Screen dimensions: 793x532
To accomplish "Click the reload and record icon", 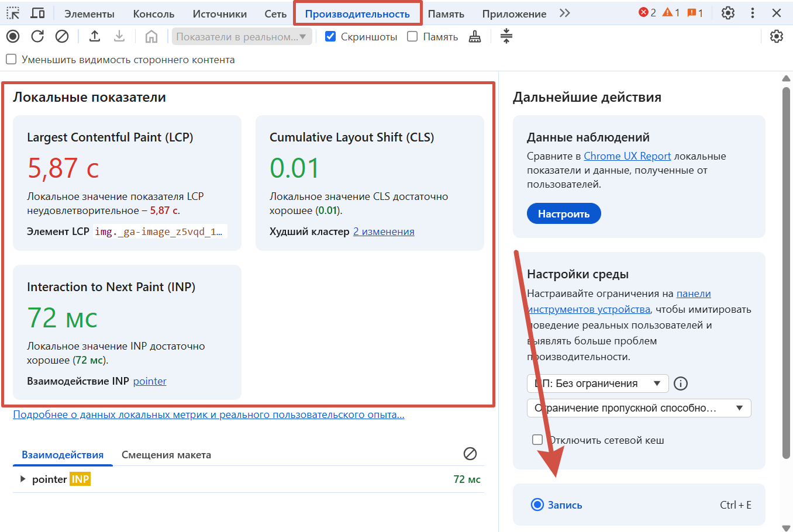I will point(37,36).
